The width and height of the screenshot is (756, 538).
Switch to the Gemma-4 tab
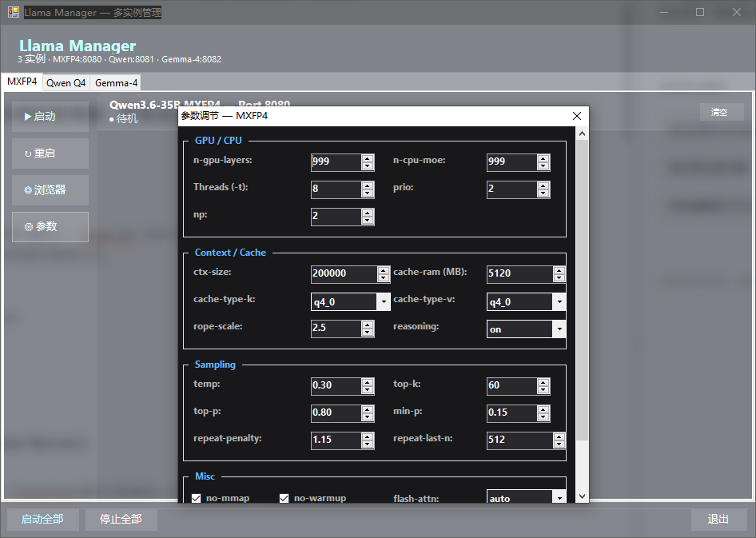click(116, 83)
